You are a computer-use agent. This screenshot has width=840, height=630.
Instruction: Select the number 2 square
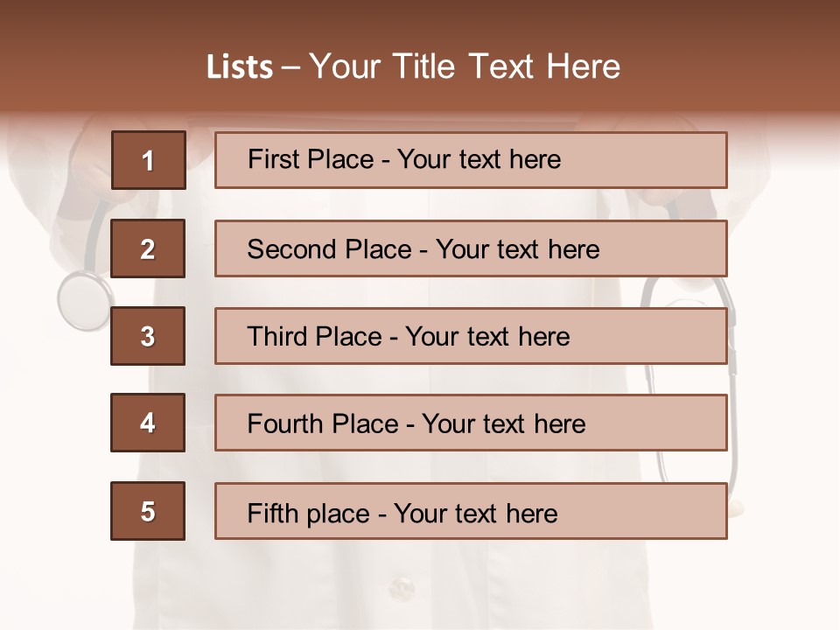tap(148, 248)
